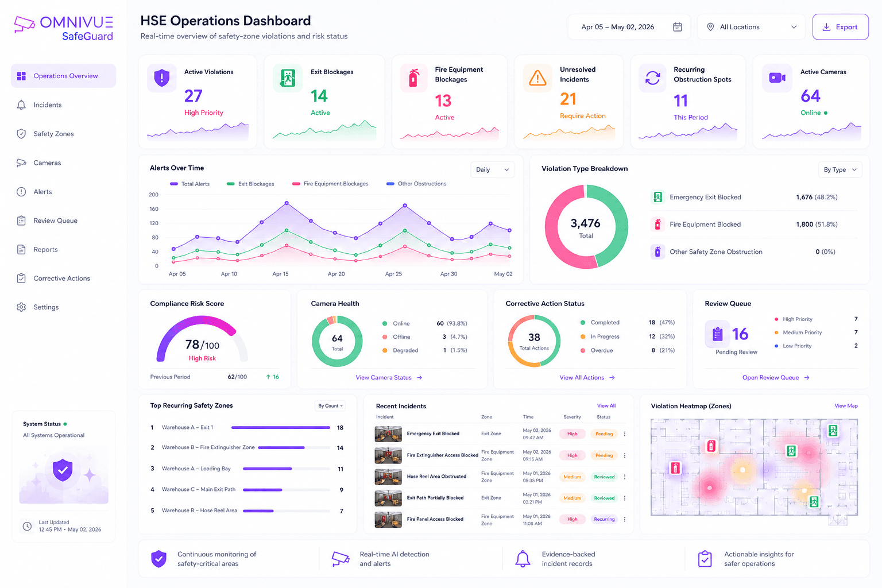Click the Emergency Exit Blocked legend icon
The height and width of the screenshot is (588, 882).
click(658, 197)
